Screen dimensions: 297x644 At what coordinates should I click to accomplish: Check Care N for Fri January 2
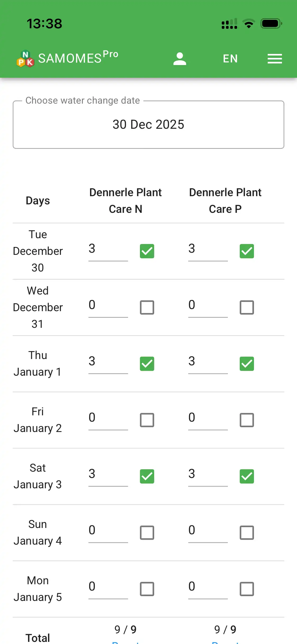tap(147, 420)
